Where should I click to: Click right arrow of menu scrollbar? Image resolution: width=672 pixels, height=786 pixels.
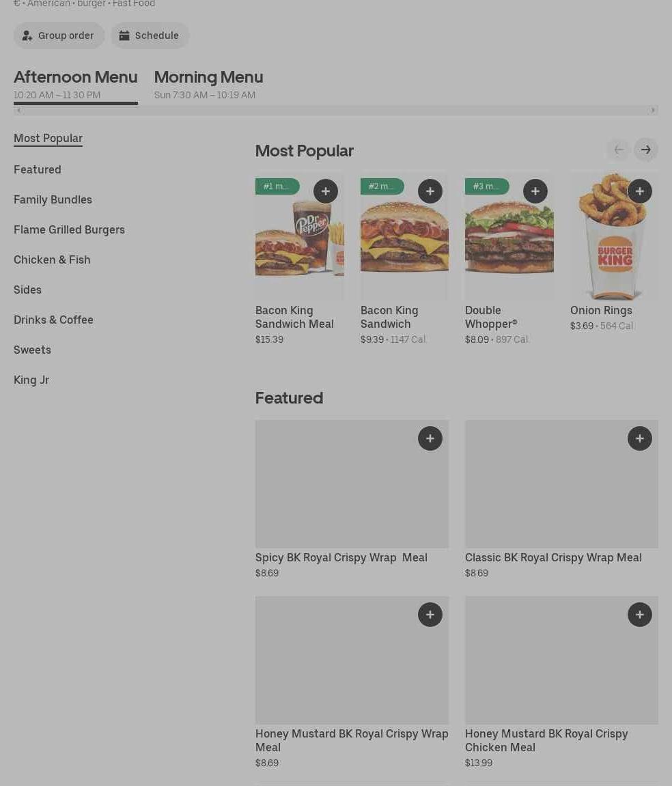(652, 110)
